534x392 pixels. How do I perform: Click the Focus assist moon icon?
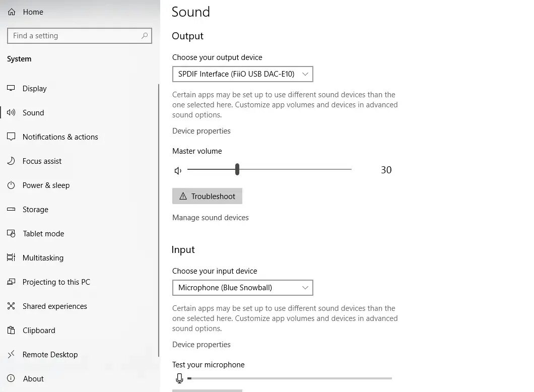[x=11, y=161]
